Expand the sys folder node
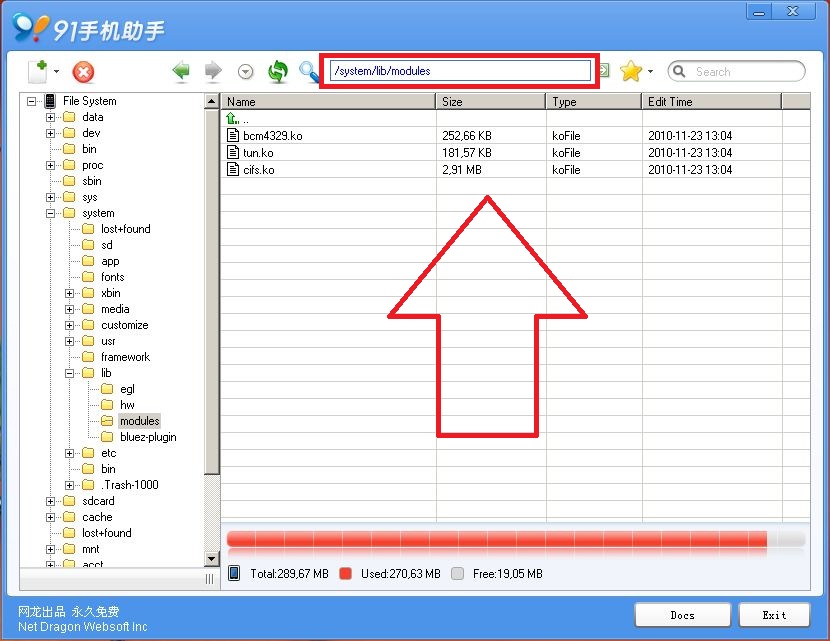 (50, 197)
